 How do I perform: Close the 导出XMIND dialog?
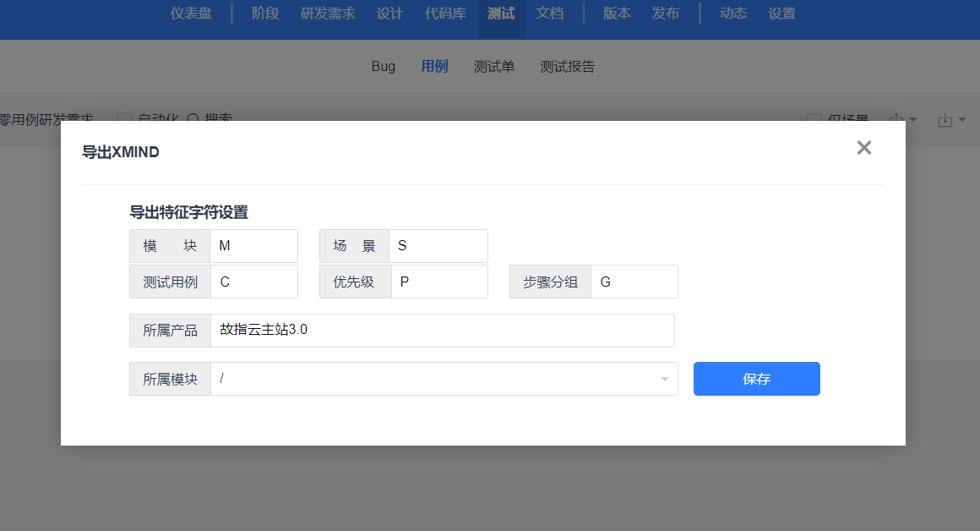pos(863,148)
